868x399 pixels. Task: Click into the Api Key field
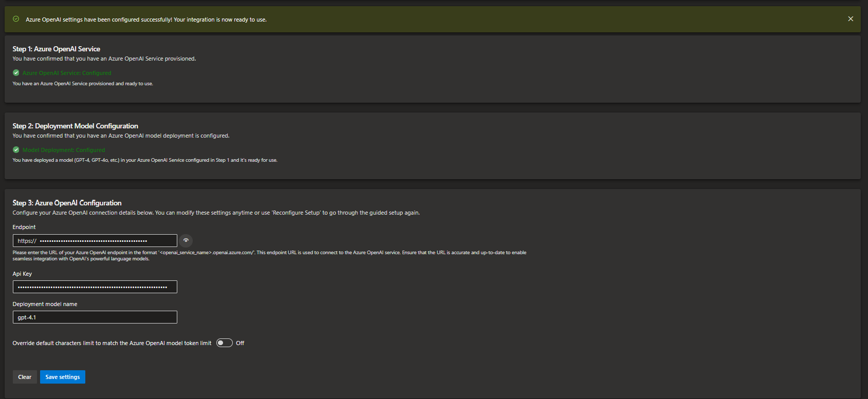[95, 287]
